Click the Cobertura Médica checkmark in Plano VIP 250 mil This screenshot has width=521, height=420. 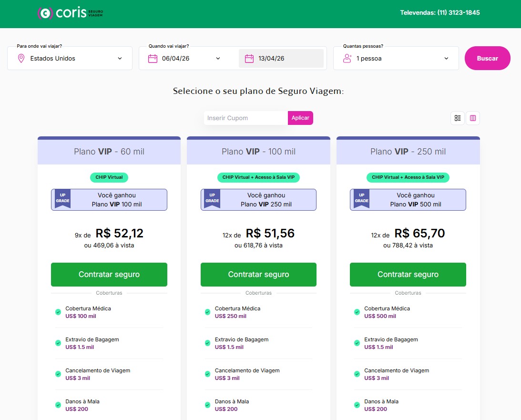point(357,312)
